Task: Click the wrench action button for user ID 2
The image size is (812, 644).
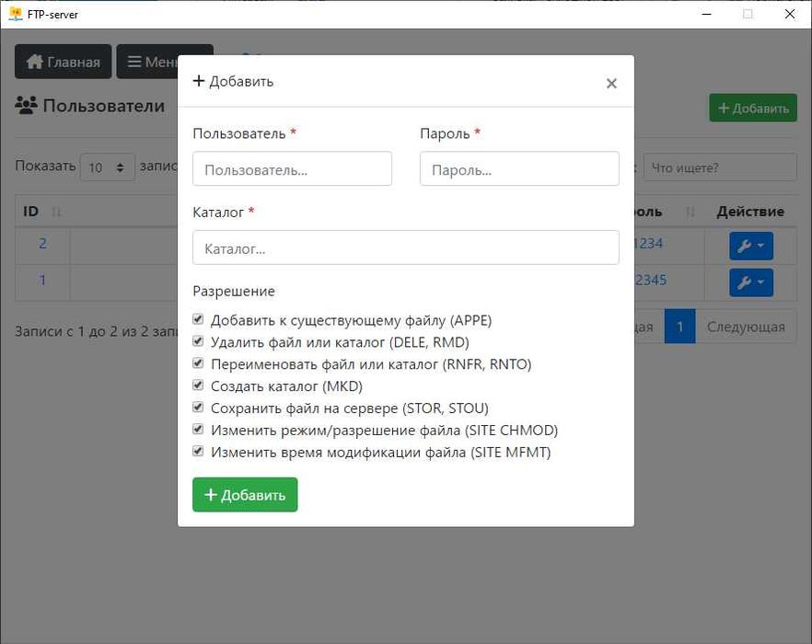Action: (751, 247)
